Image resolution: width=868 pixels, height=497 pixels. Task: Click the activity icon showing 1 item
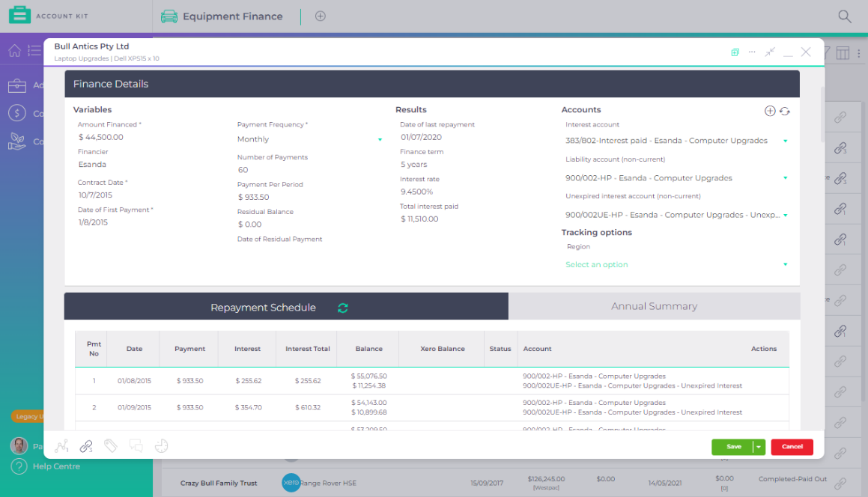[62, 446]
